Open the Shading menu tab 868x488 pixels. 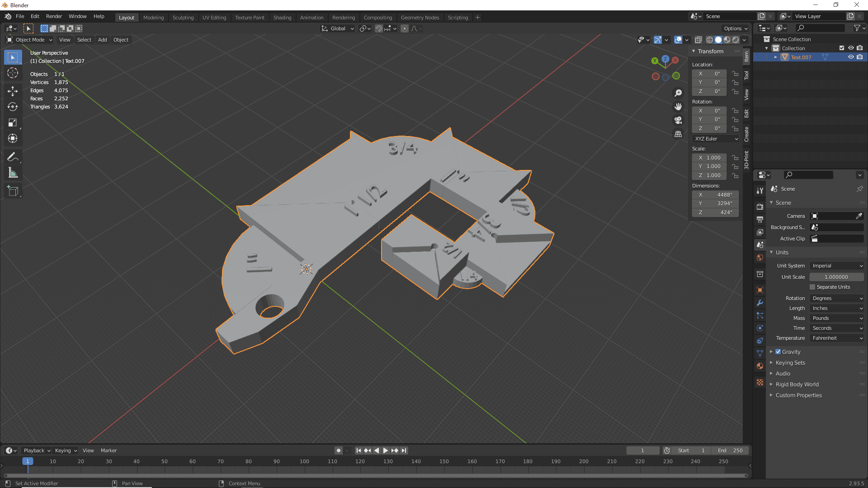click(x=281, y=17)
